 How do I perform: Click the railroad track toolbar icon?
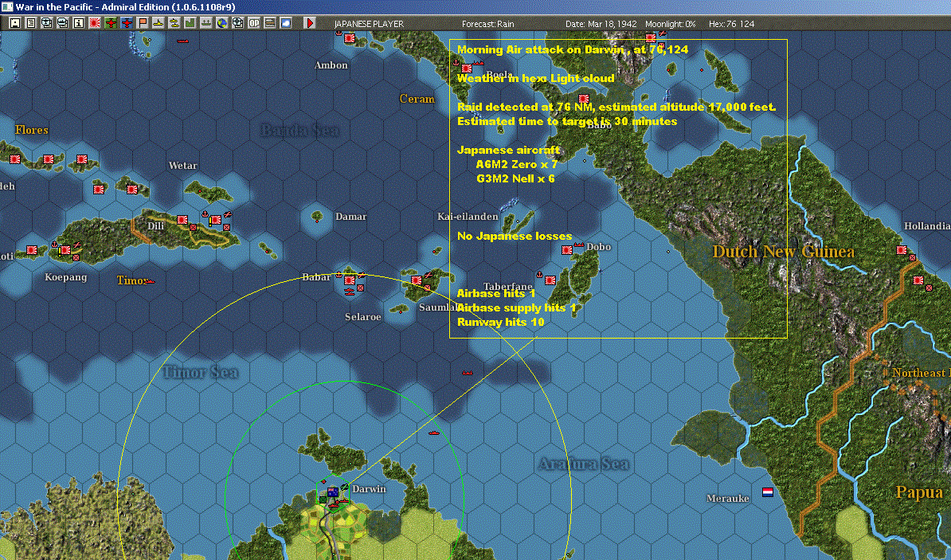click(270, 23)
